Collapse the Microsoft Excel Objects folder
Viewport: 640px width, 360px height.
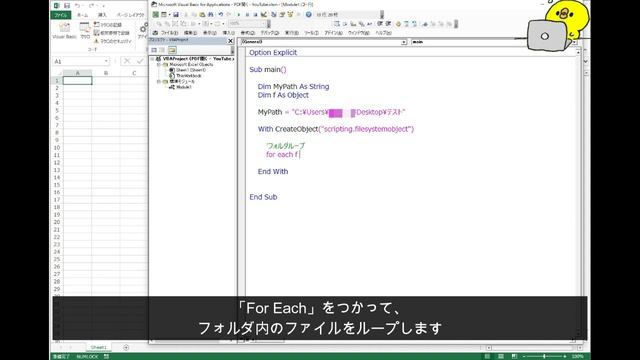(x=159, y=64)
